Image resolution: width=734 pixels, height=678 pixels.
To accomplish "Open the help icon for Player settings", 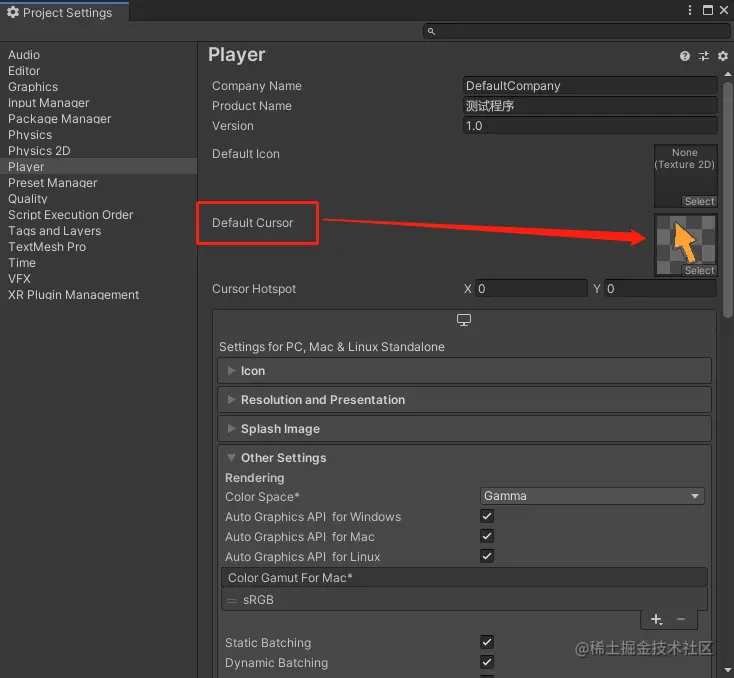I will [684, 56].
